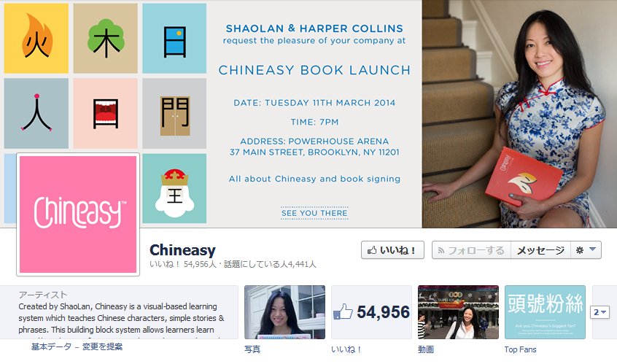This screenshot has height=364, width=617.
Task: Click the blue sun character tile
Action: tap(174, 38)
